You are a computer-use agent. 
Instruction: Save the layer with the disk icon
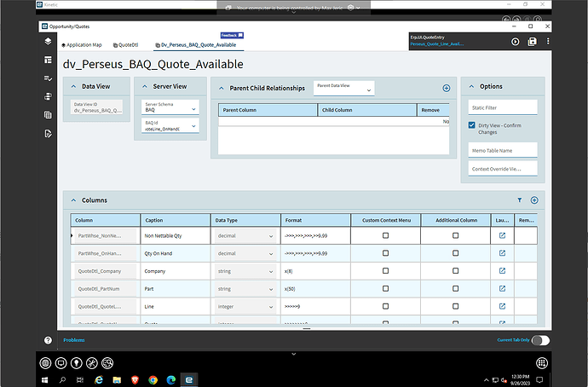coord(532,42)
